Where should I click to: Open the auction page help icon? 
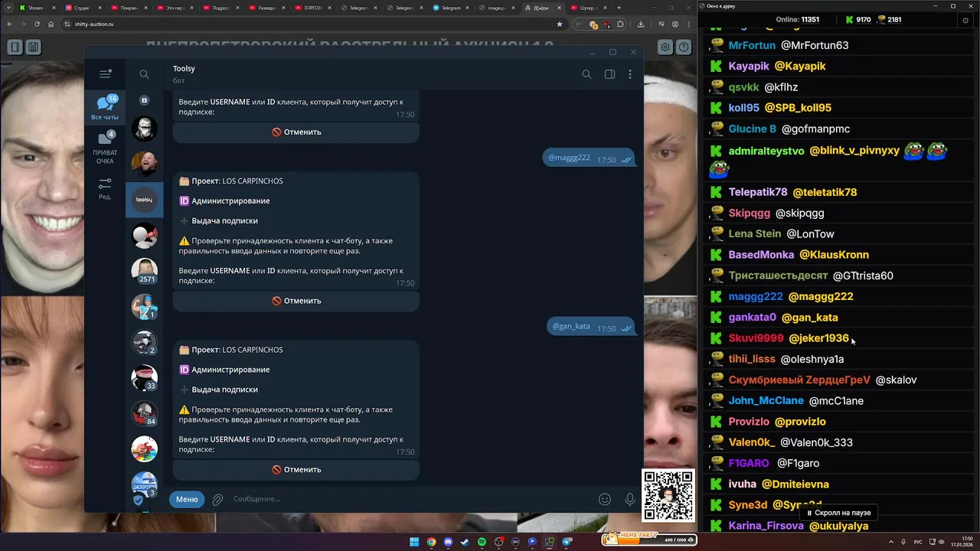click(x=684, y=47)
